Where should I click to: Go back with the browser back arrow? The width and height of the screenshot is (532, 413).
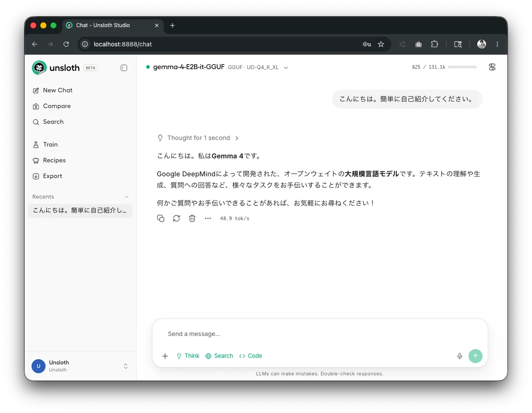35,44
